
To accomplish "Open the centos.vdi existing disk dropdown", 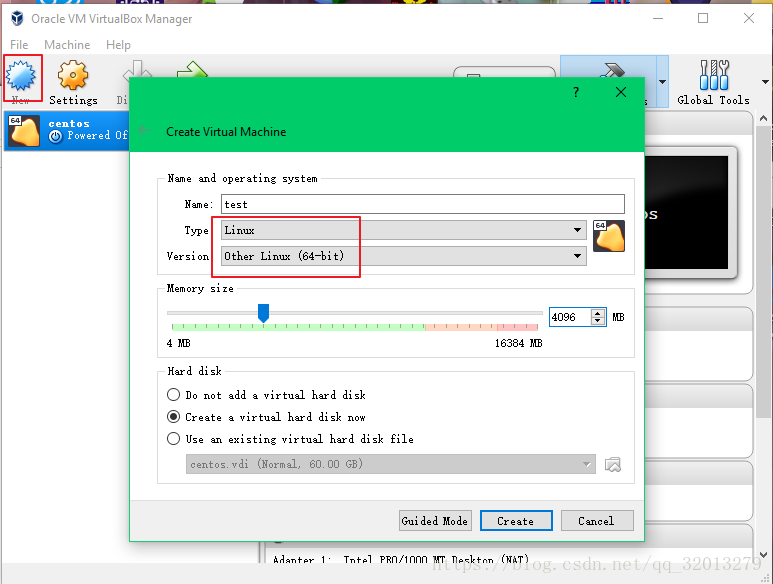I will [x=390, y=464].
